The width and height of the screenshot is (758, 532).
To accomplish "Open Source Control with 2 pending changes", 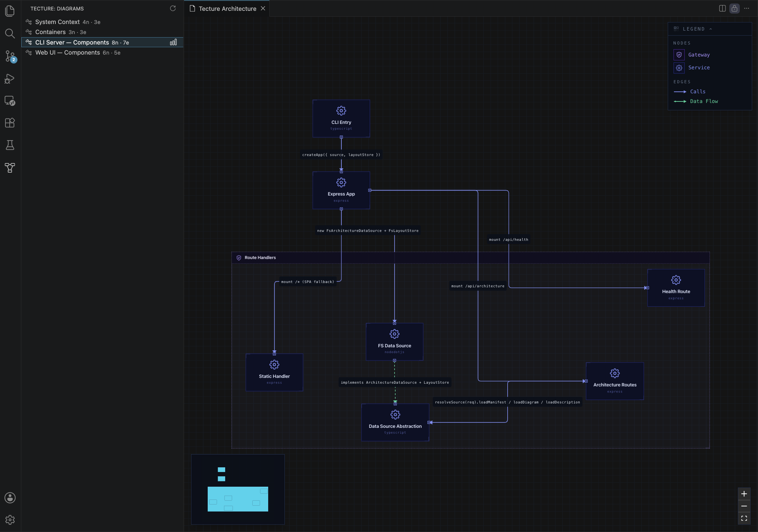I will pos(10,56).
